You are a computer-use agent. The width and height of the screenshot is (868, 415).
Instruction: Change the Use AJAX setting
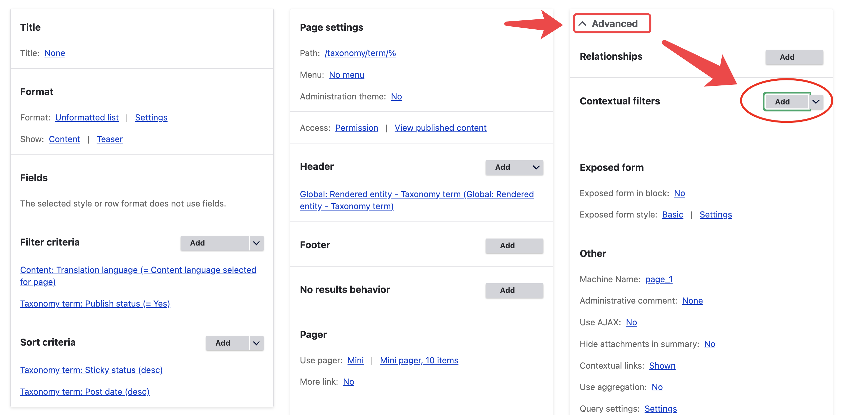(631, 322)
